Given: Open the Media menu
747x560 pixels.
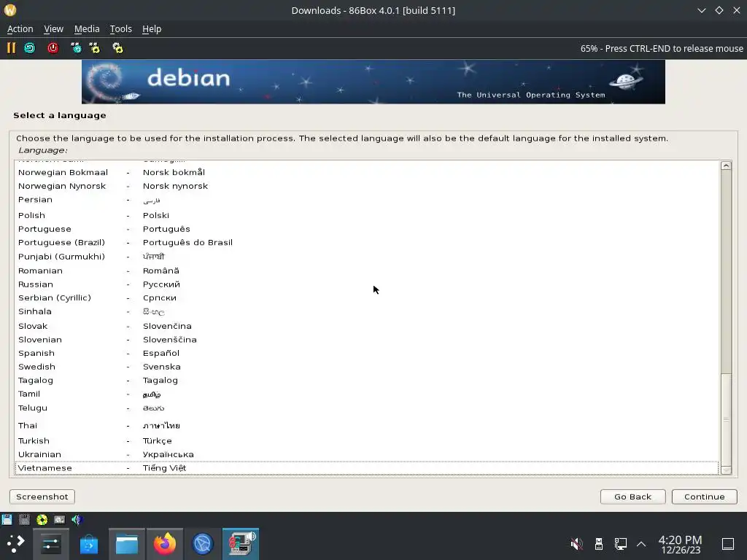Looking at the screenshot, I should [87, 28].
